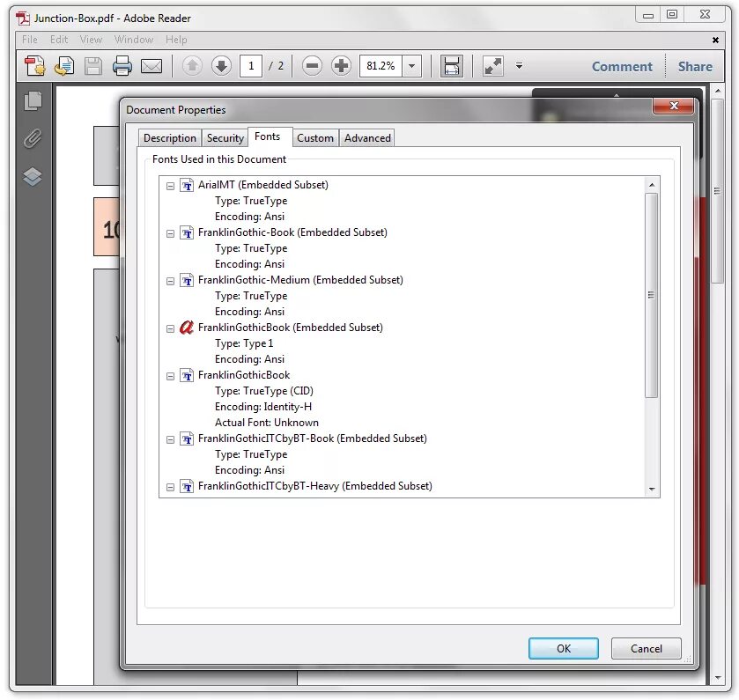The width and height of the screenshot is (739, 700).
Task: Print the file with the printer icon
Action: [x=122, y=66]
